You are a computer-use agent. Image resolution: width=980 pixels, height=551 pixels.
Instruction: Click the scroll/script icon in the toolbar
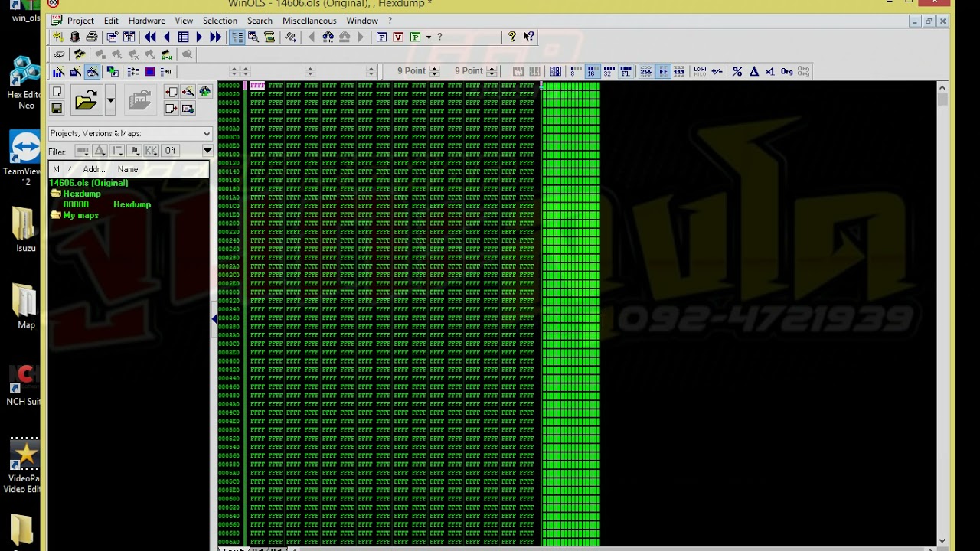pyautogui.click(x=269, y=37)
